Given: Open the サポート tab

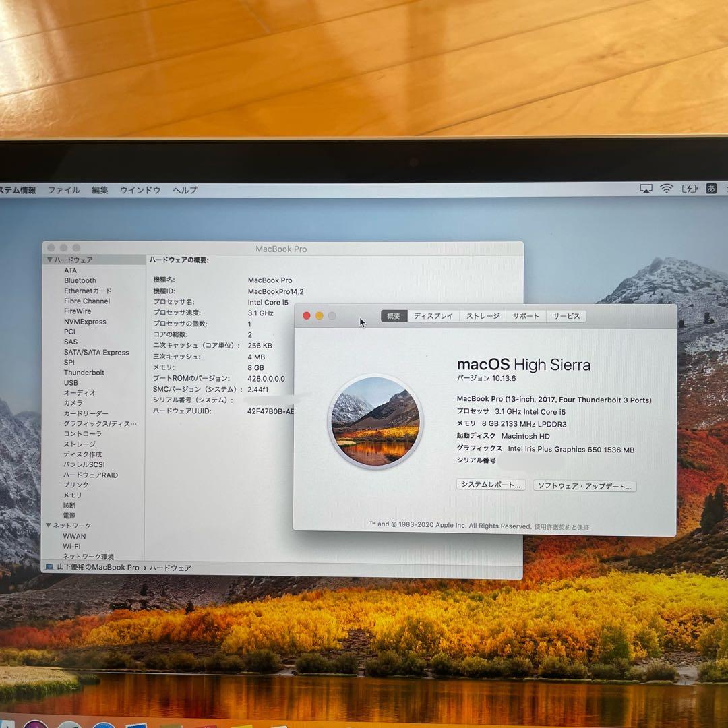Looking at the screenshot, I should [526, 315].
